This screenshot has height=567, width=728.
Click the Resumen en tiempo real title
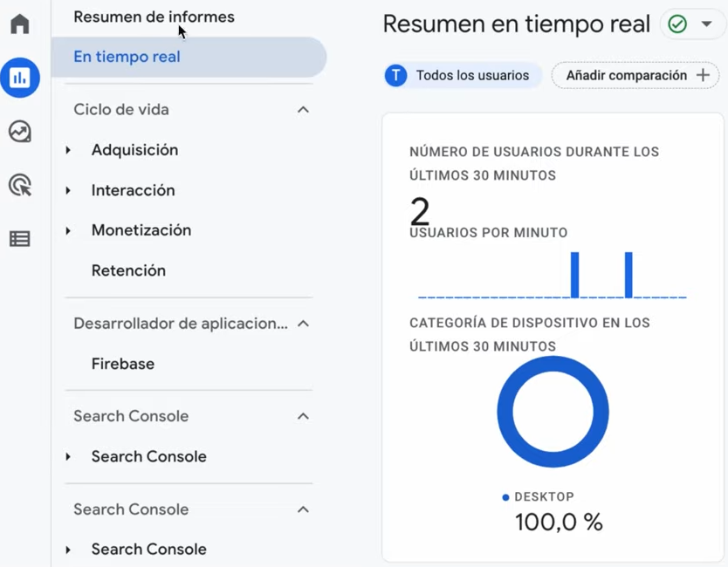coord(516,24)
